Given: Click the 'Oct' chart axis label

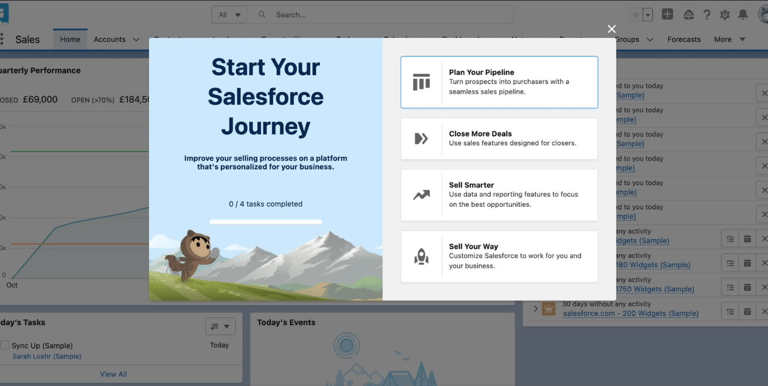Looking at the screenshot, I should click(12, 285).
